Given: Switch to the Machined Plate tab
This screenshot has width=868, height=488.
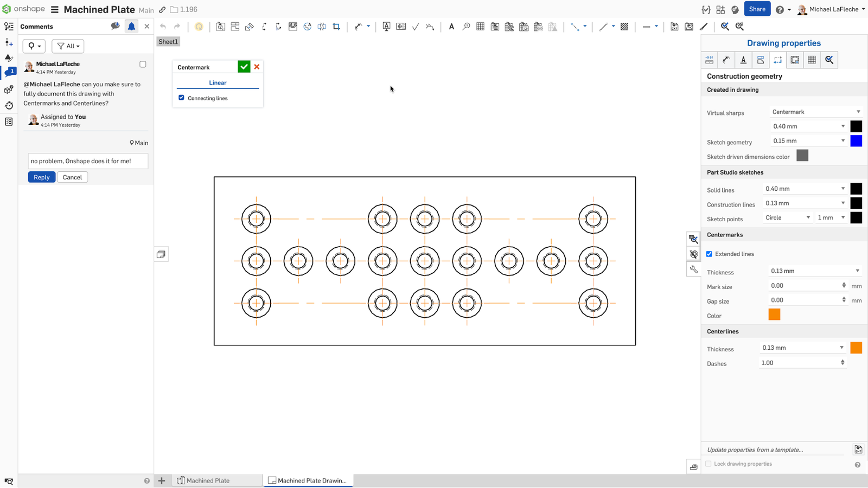Looking at the screenshot, I should tap(208, 480).
